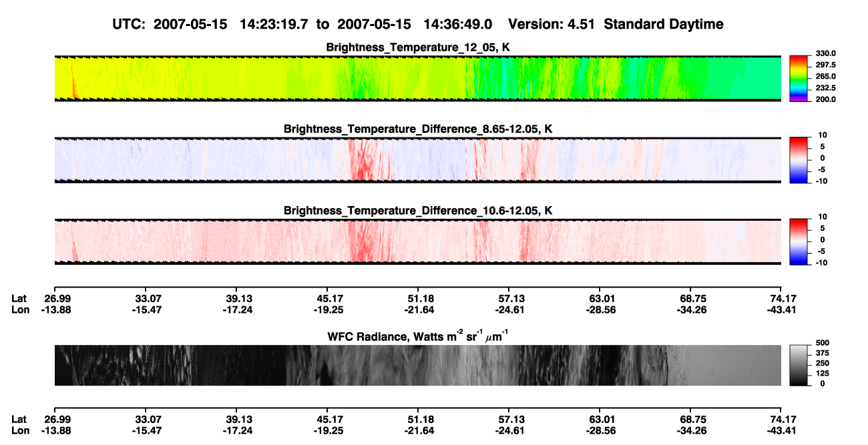Click longitude -34.26 on the axis below the WFC strip
Screen dimensions: 868x445
click(690, 430)
